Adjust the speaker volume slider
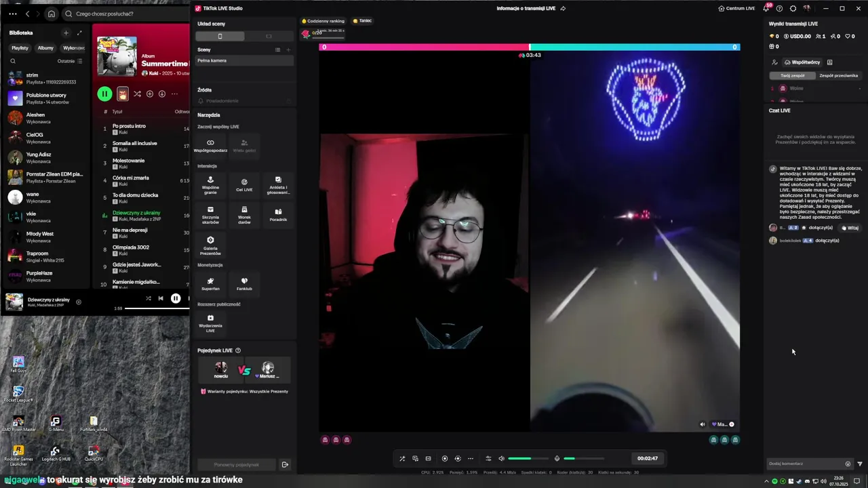868x488 pixels. click(x=528, y=458)
